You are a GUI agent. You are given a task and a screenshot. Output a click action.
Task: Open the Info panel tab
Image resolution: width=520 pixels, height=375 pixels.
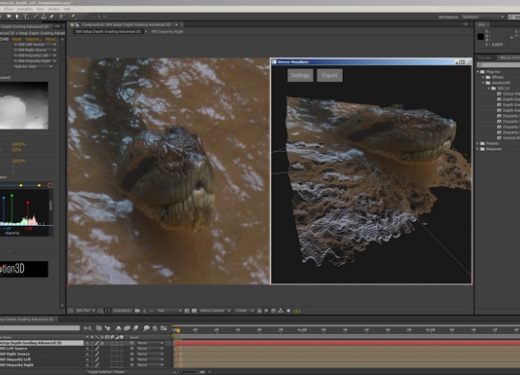[481, 25]
